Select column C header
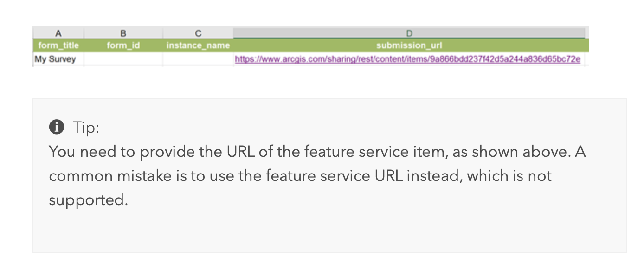The height and width of the screenshot is (270, 644). (198, 33)
